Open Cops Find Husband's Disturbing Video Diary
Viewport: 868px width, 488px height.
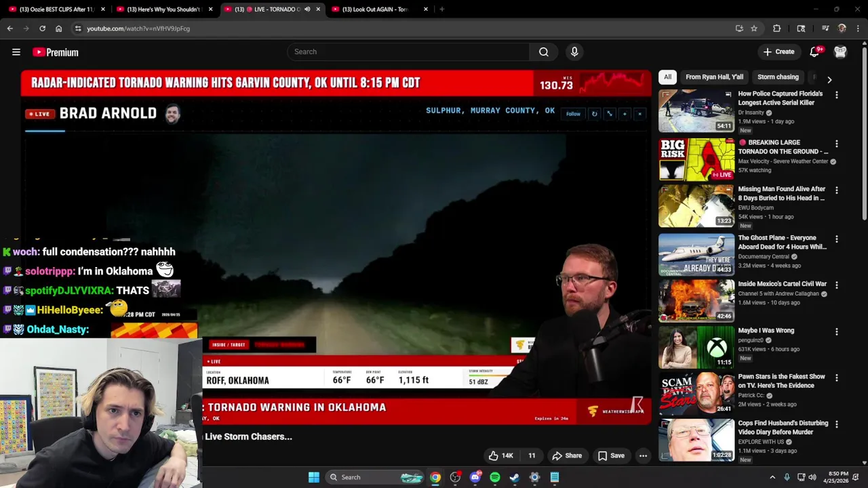coord(783,428)
